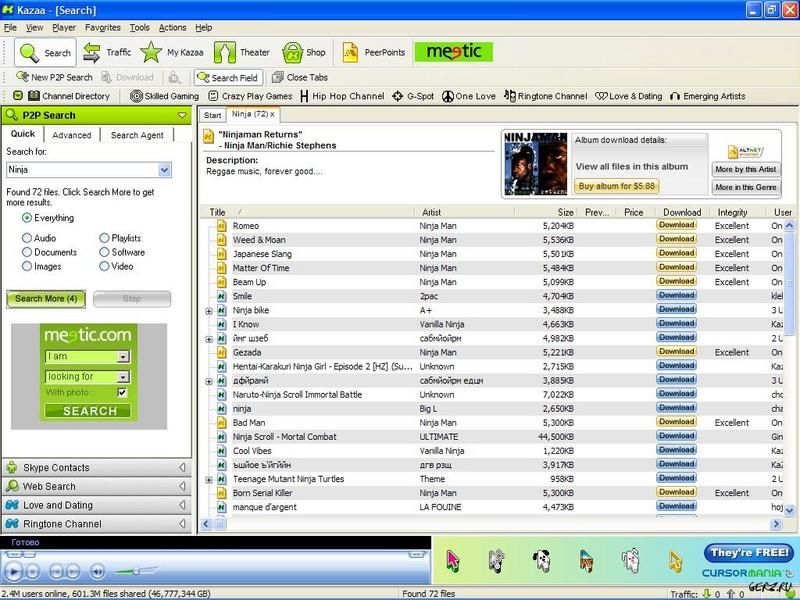
Task: Expand the 'Ninja bike' search result
Action: pos(208,311)
